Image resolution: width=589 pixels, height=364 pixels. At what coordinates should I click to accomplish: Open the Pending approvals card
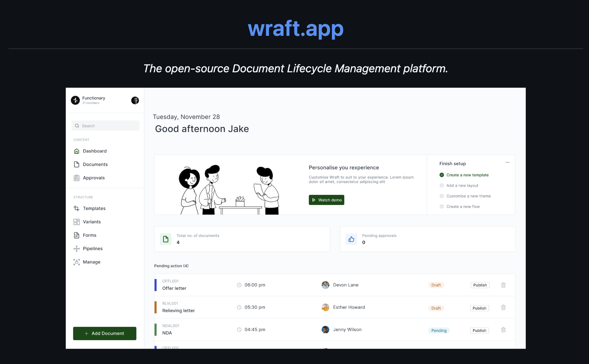pyautogui.click(x=428, y=239)
